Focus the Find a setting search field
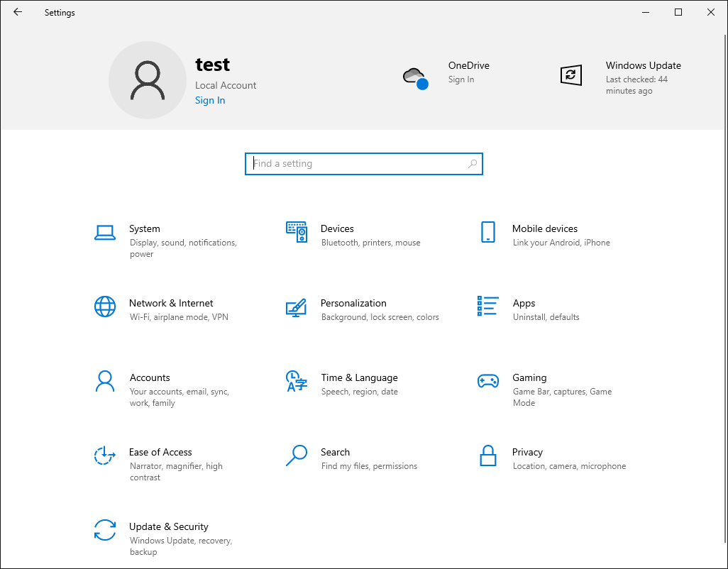Image resolution: width=728 pixels, height=569 pixels. coord(364,164)
